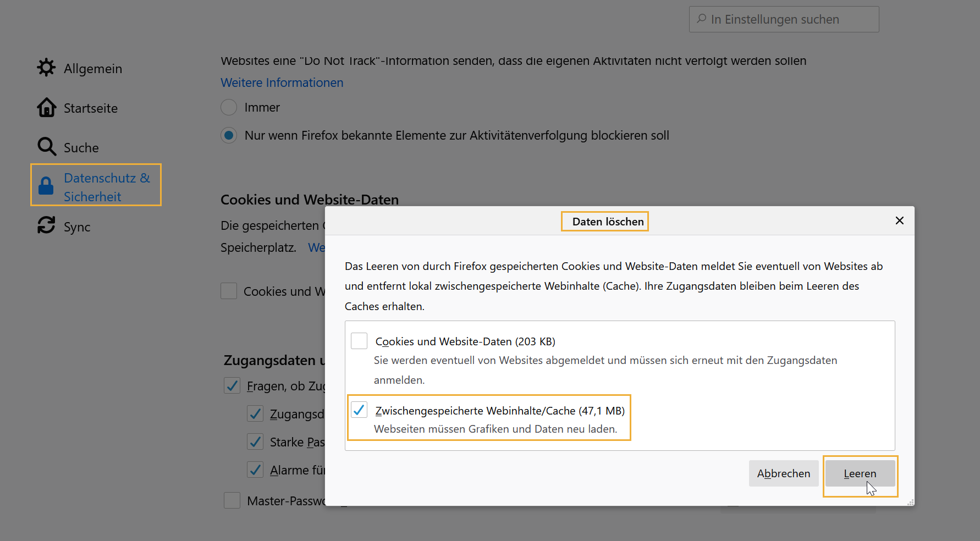Uncheck the 'Fragen, ob Zugangsdaten' option
The height and width of the screenshot is (541, 980).
(x=232, y=385)
